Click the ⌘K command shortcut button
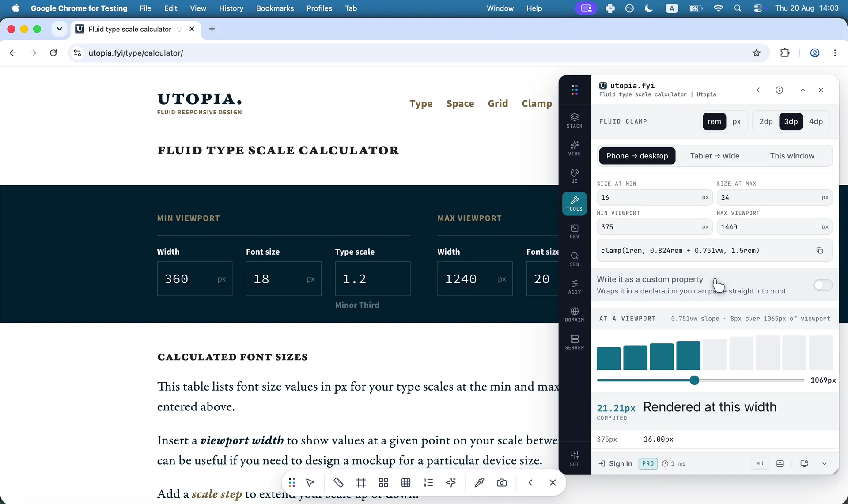848x504 pixels. coord(760,463)
